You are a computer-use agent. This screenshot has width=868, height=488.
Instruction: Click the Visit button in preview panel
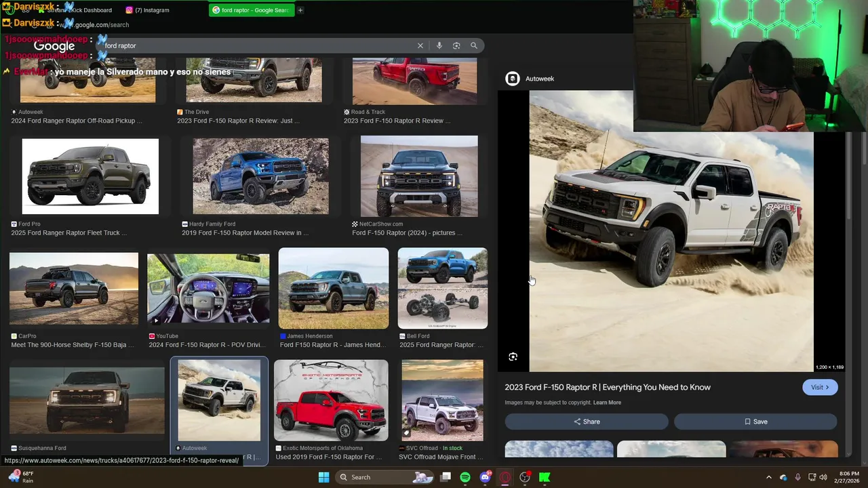820,387
